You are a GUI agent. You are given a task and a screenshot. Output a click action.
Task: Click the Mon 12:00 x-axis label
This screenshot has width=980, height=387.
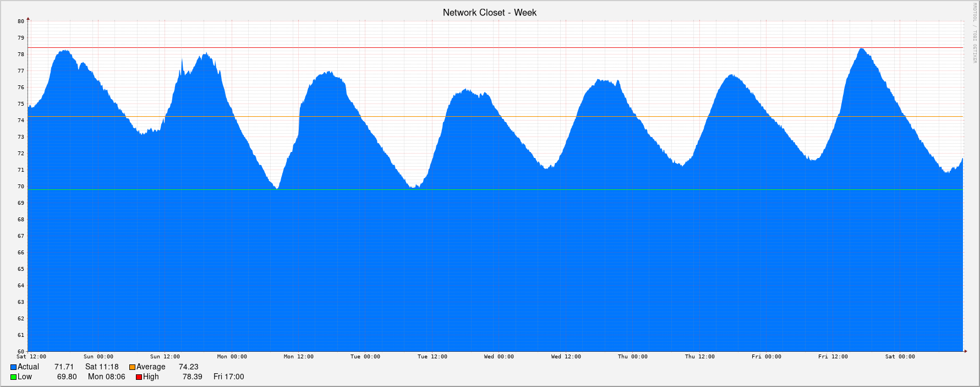pos(298,357)
